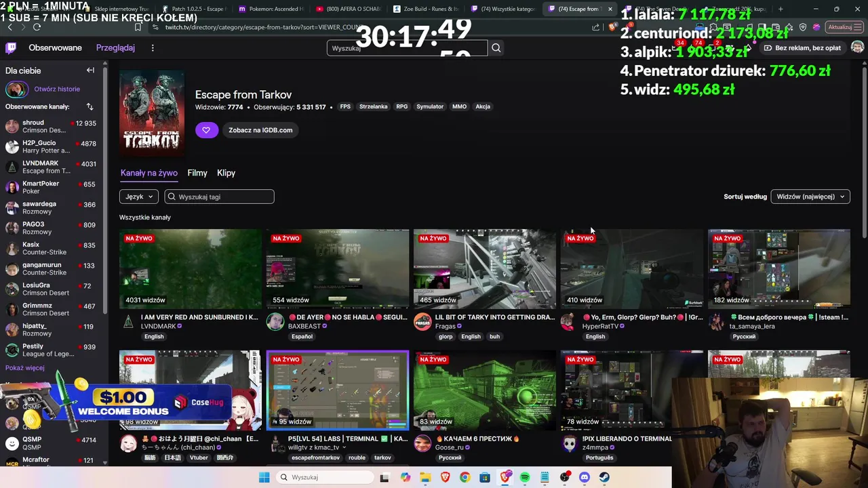Open the Fragas stream thumbnail
Screen dimensions: 868x488
(x=485, y=269)
